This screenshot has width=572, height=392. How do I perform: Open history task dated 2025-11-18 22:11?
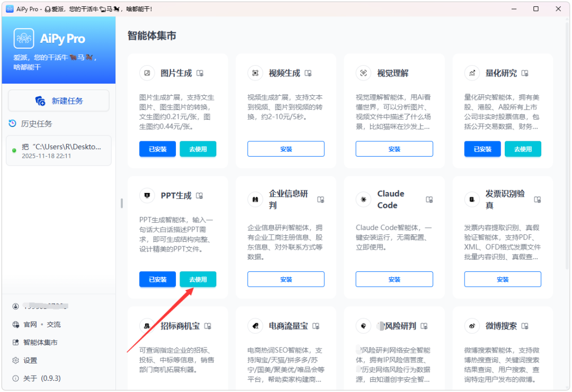[59, 151]
